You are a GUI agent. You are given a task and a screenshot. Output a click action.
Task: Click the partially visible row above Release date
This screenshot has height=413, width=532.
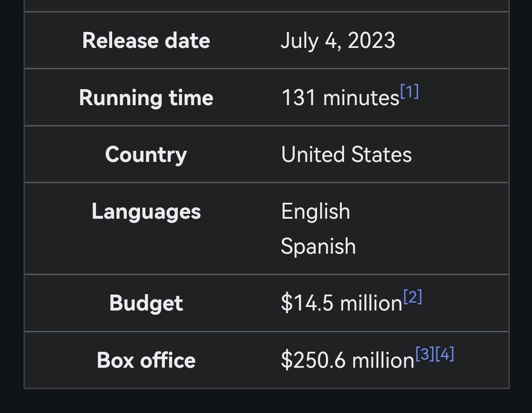click(266, 5)
